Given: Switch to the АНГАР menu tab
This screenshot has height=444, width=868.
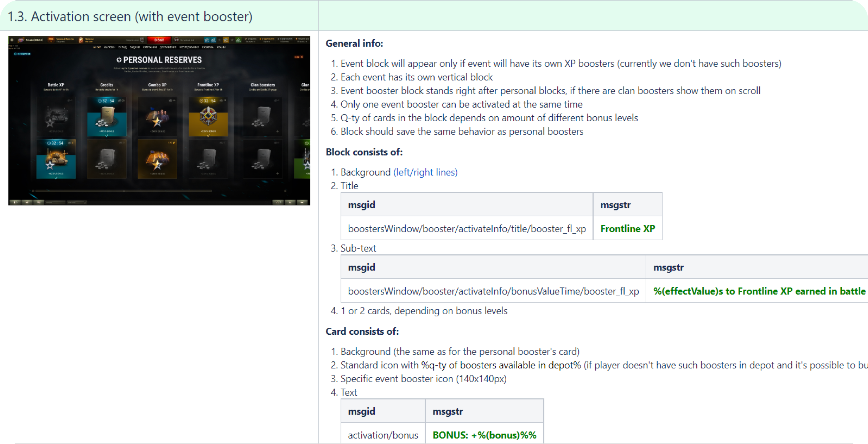Looking at the screenshot, I should pyautogui.click(x=97, y=47).
